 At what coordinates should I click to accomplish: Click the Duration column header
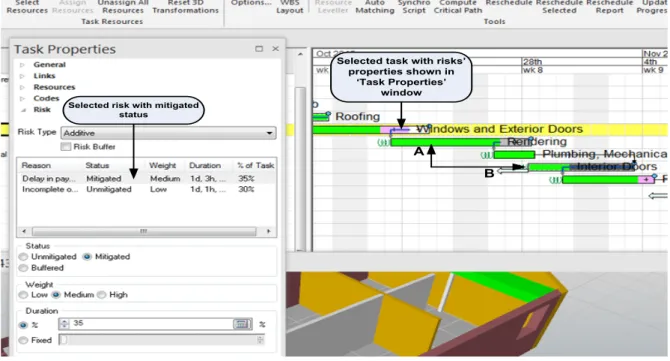[x=205, y=165]
